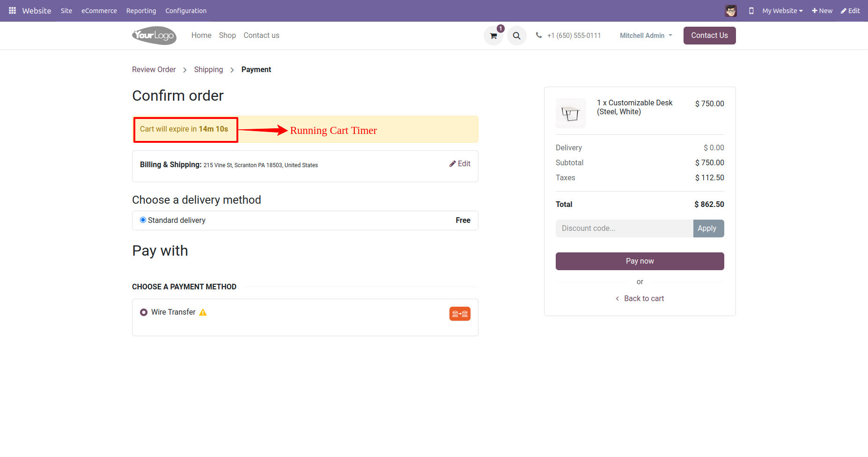Open the Site menu
868x457 pixels.
[x=66, y=11]
